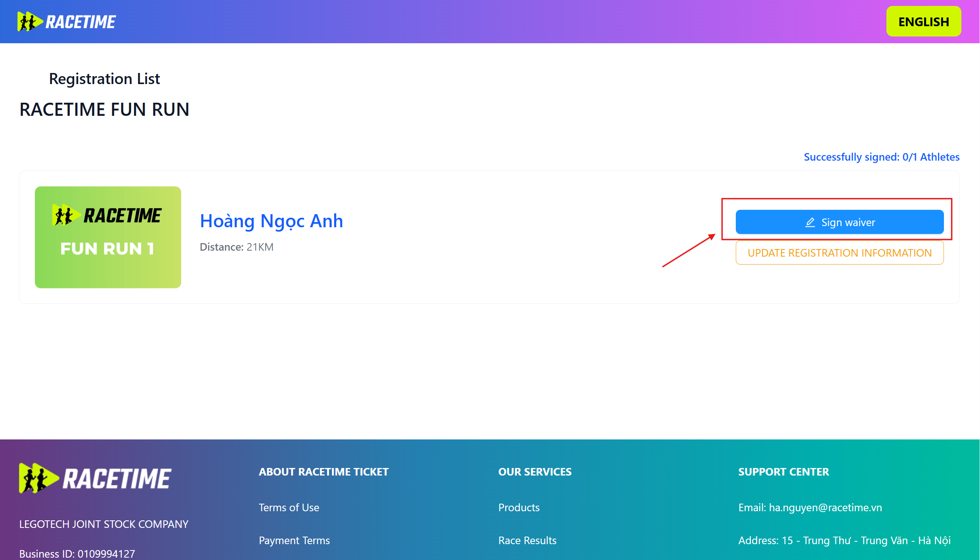Viewport: 980px width, 560px height.
Task: Click the LEGOTECH JOINT STOCK COMPANY text
Action: click(104, 524)
